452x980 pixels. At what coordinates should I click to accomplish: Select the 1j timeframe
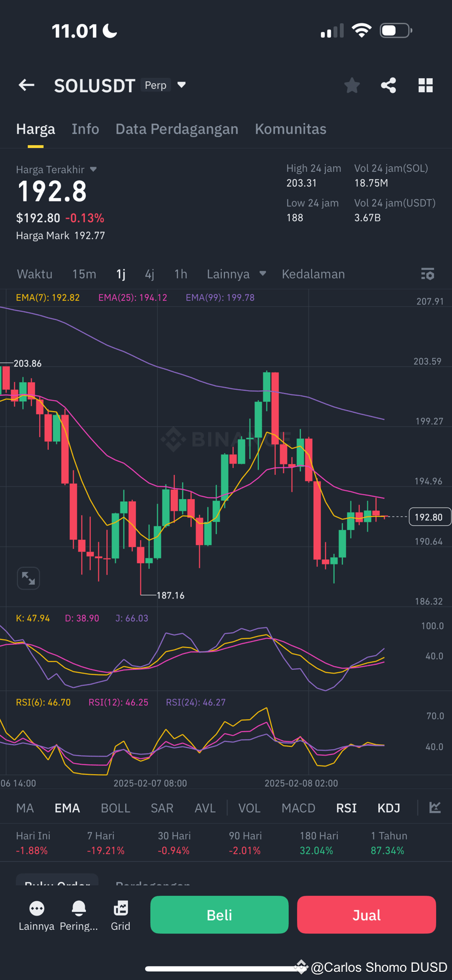click(121, 274)
